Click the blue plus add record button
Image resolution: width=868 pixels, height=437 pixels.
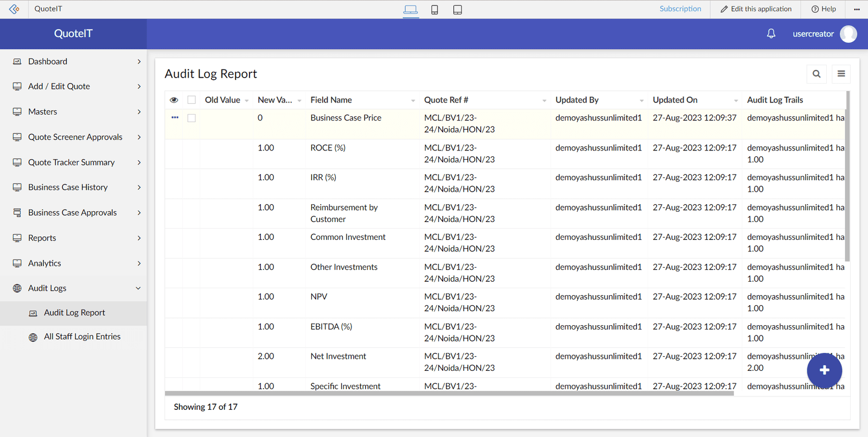(824, 370)
